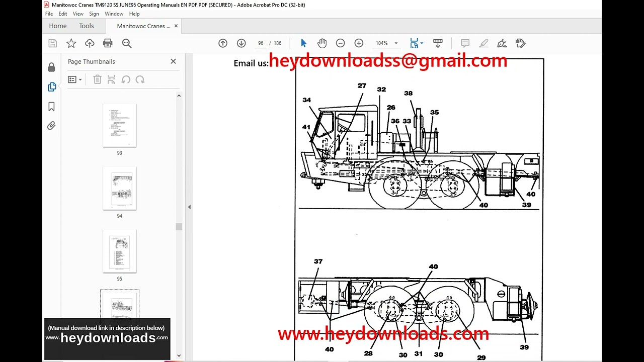Click the total pages 186 label
This screenshot has width=644, height=362.
coord(278,43)
